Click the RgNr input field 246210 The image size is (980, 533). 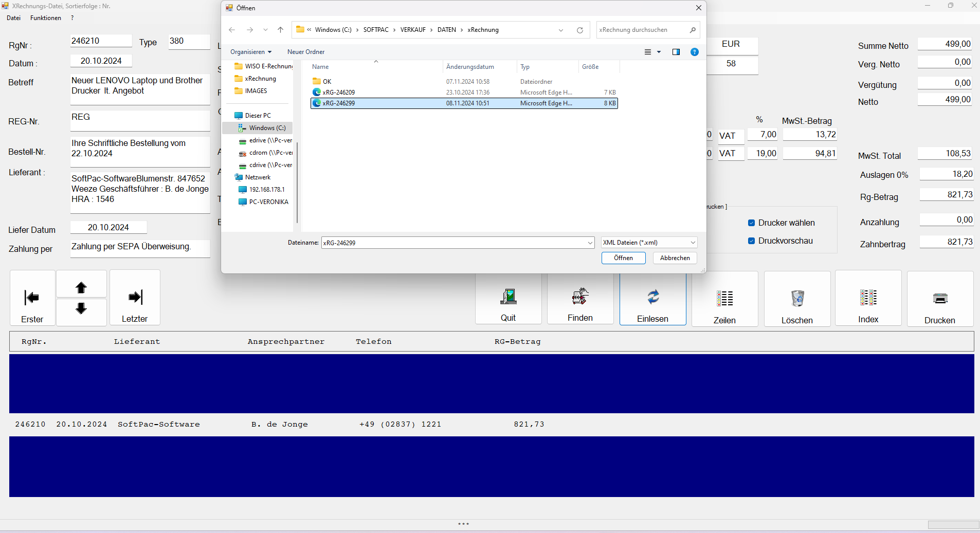(x=101, y=41)
